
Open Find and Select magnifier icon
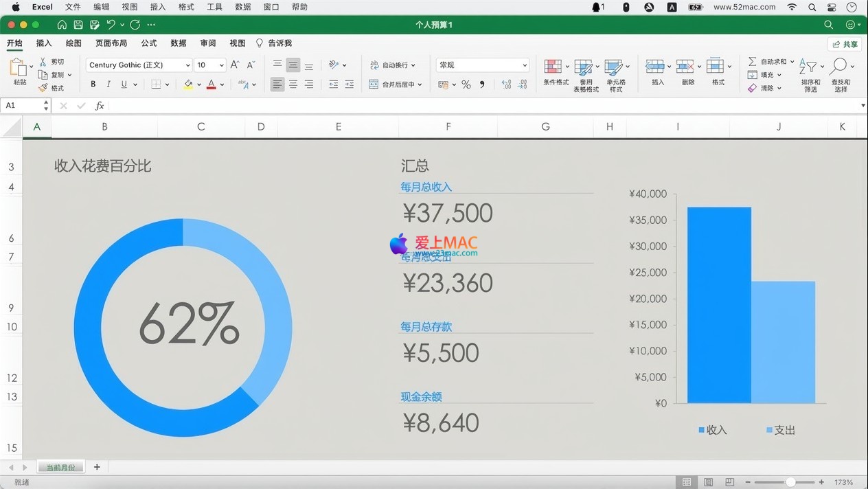pos(838,67)
